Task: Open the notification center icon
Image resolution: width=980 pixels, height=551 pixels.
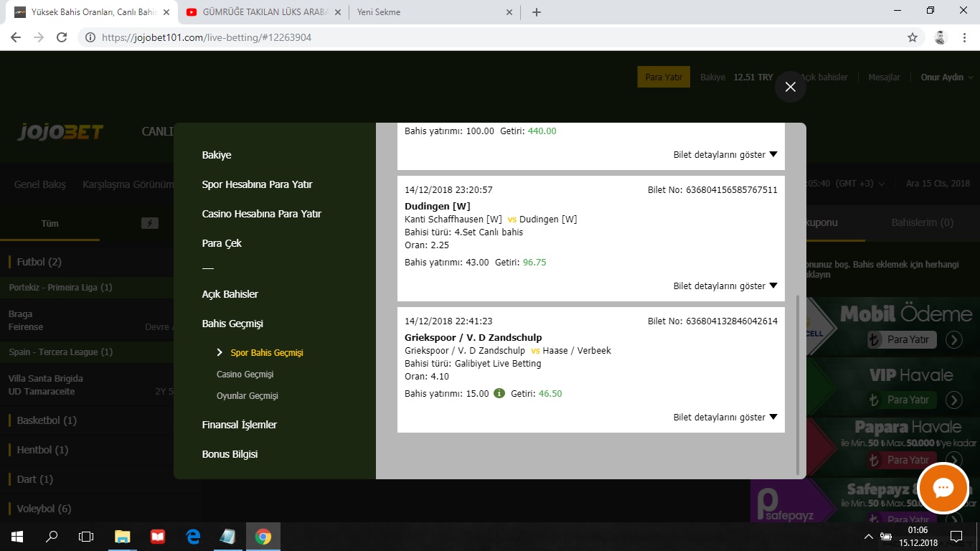Action: (956, 536)
